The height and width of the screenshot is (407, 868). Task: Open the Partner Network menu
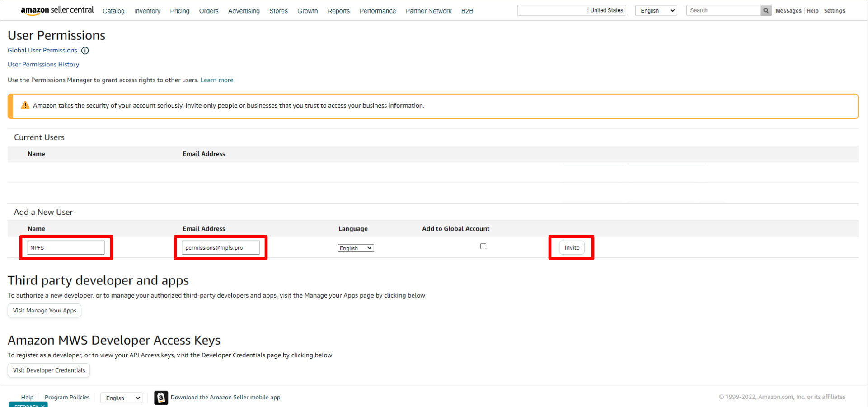(428, 11)
